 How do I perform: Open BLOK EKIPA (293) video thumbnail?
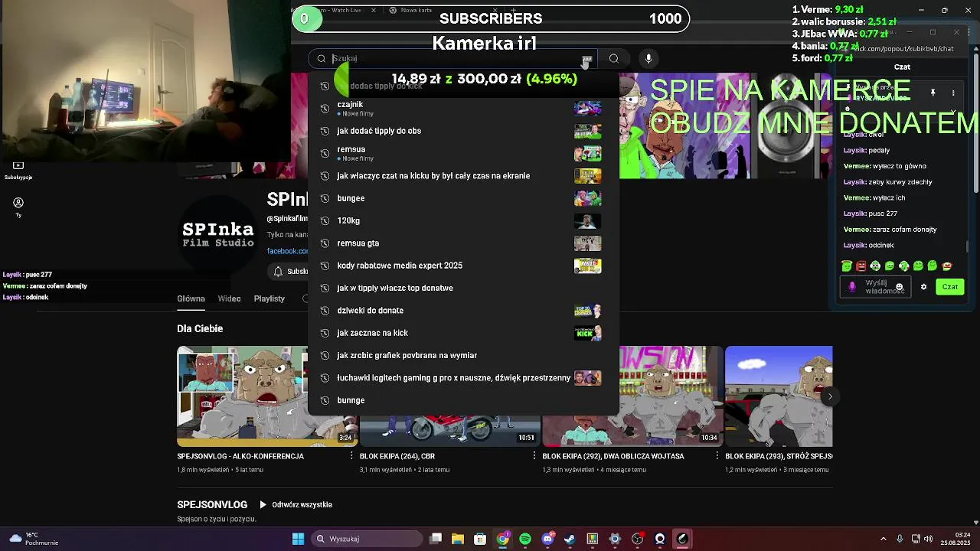(x=779, y=396)
